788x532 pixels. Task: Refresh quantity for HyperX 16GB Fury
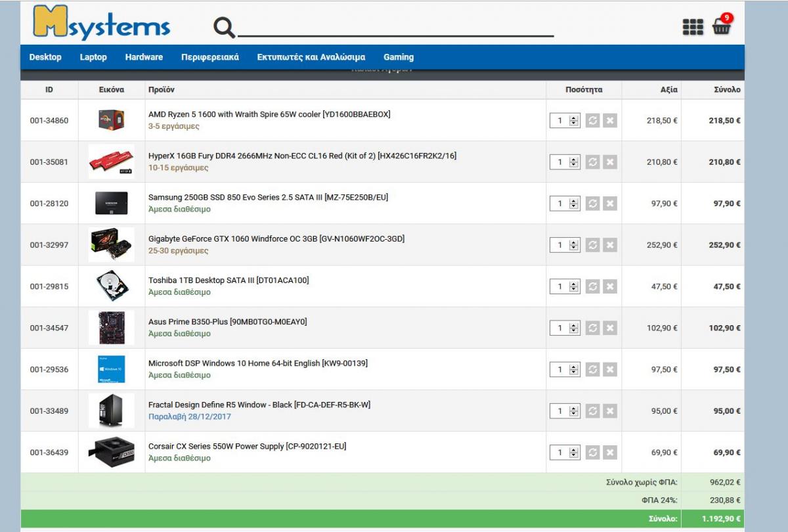pyautogui.click(x=592, y=162)
